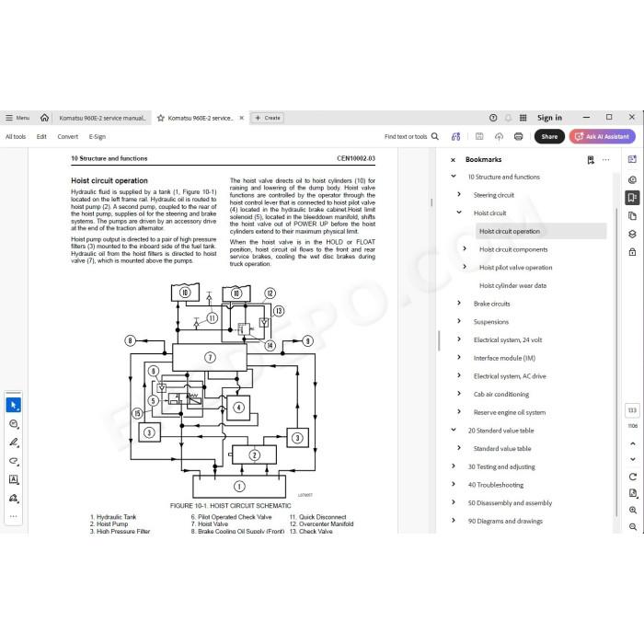This screenshot has width=644, height=644.
Task: Go to the Home icon
Action: point(44,118)
